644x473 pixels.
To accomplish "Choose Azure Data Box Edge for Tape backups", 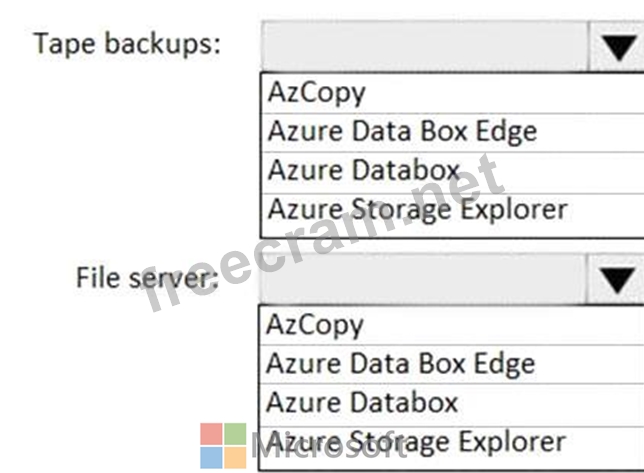I will coord(401,131).
